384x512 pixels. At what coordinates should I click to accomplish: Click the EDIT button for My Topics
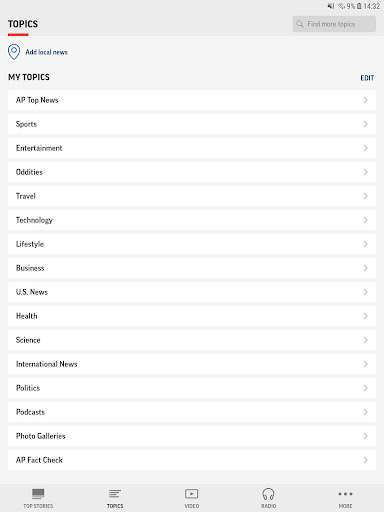tap(367, 78)
